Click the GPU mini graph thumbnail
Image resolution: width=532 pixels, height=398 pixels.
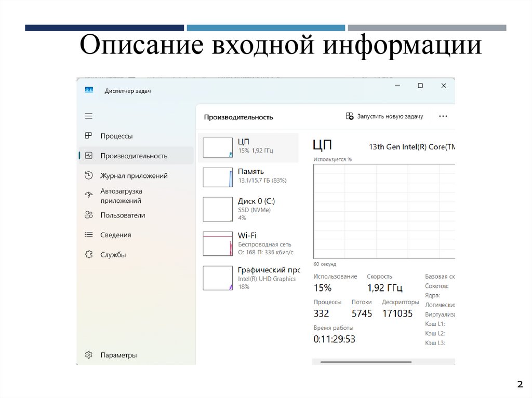(218, 278)
